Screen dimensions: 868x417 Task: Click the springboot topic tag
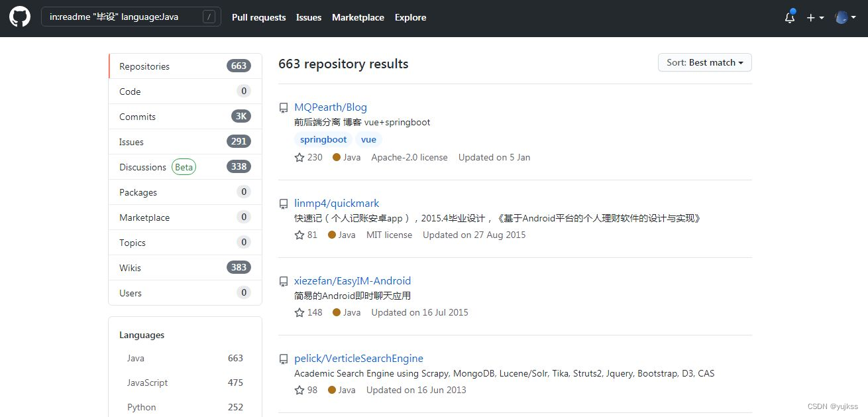point(323,139)
